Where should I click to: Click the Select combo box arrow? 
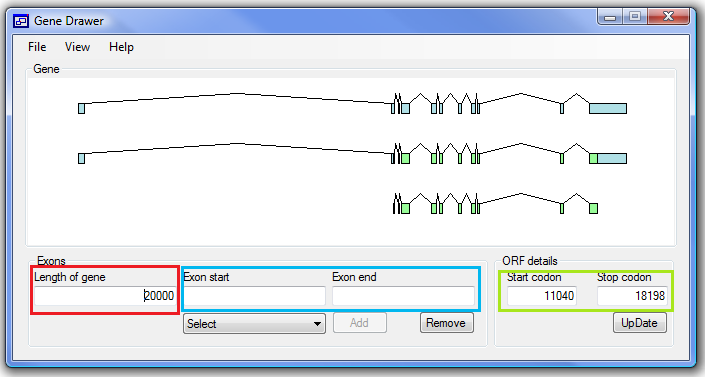coord(317,324)
